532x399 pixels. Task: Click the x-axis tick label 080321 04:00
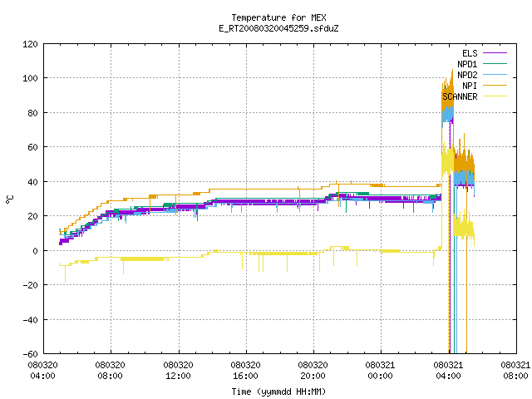click(449, 371)
